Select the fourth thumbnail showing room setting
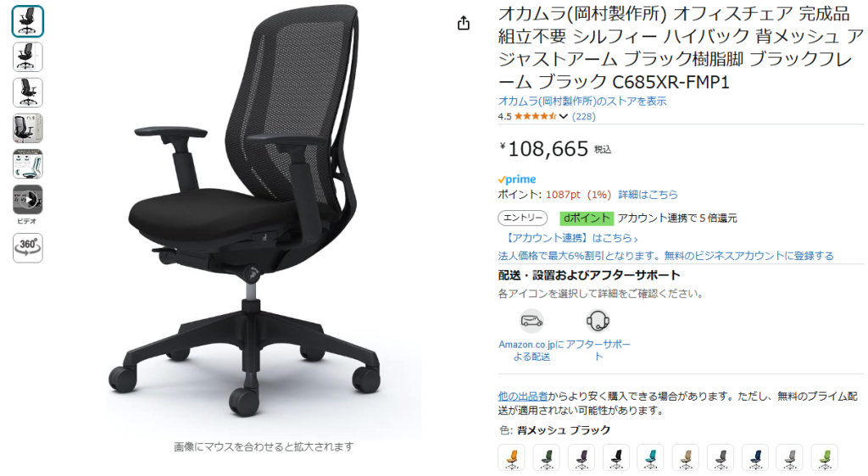The image size is (868, 476). pyautogui.click(x=28, y=128)
